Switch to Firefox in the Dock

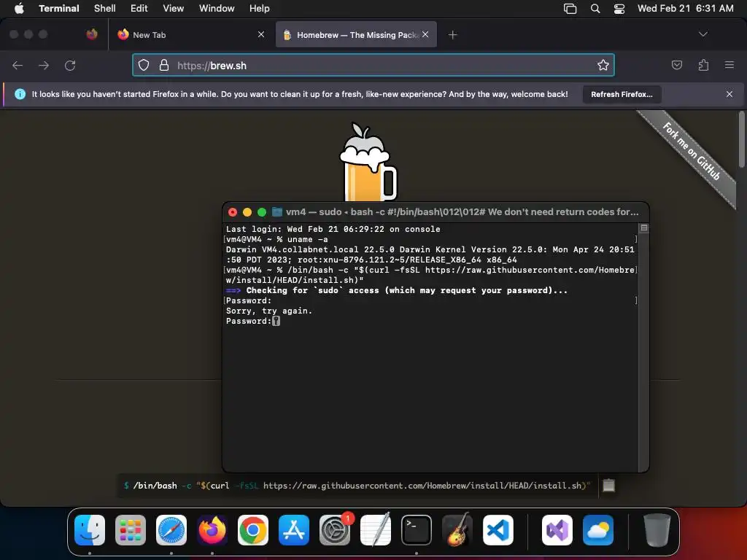tap(212, 530)
